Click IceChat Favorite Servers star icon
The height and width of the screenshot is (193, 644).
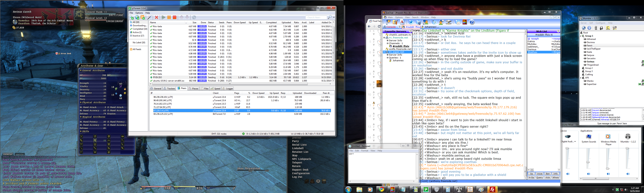tap(411, 22)
